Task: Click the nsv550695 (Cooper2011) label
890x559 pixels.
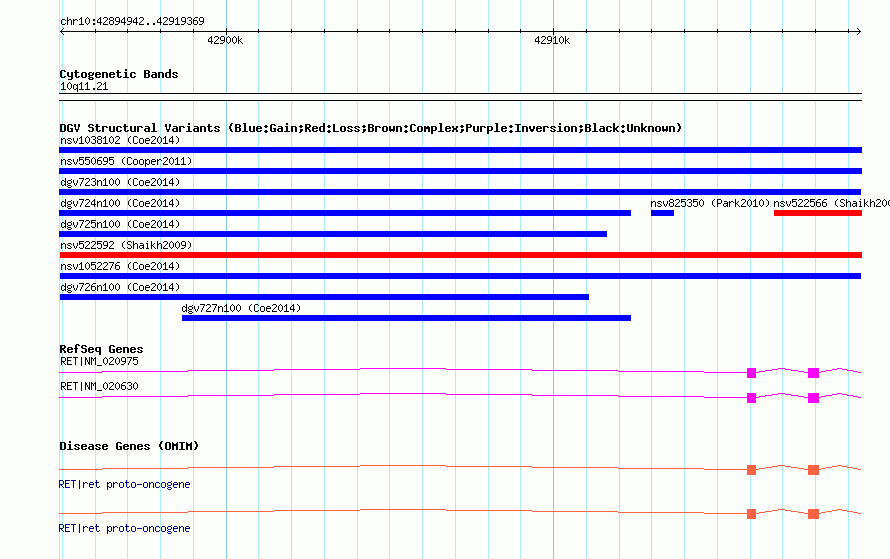Action: pyautogui.click(x=126, y=161)
